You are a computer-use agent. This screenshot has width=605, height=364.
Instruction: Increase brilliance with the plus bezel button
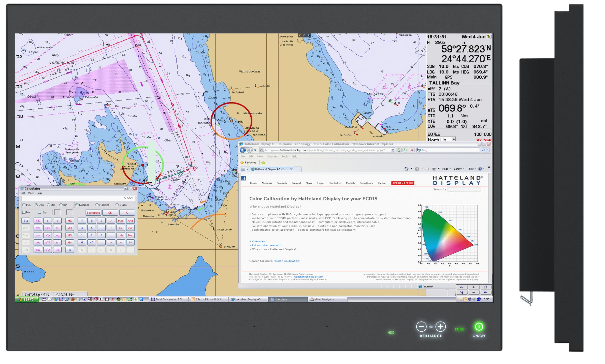tap(440, 327)
